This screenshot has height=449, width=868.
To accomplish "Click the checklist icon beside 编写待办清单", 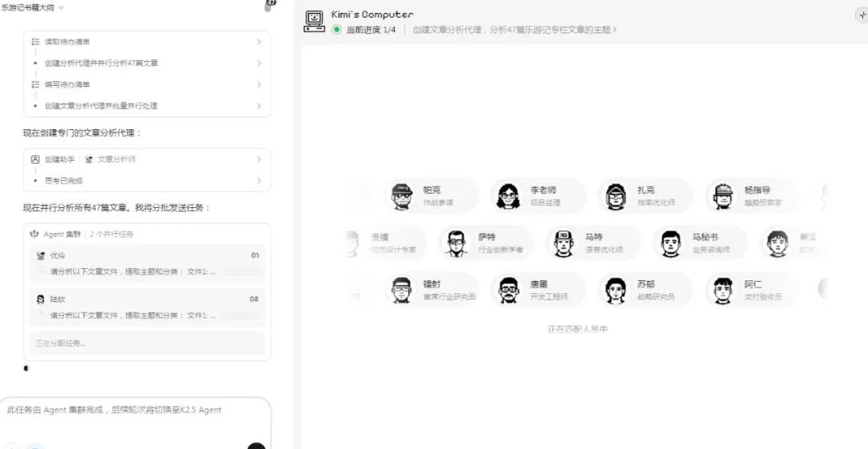I will (35, 84).
